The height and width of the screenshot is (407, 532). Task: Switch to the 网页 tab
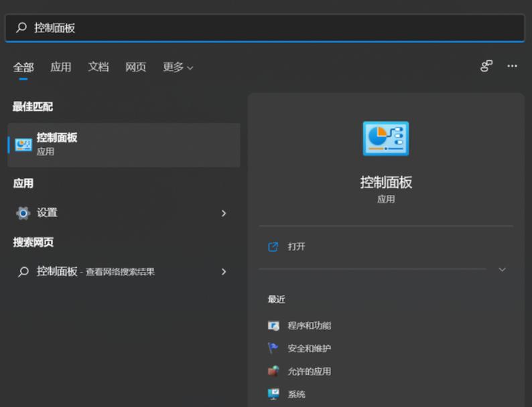[x=136, y=67]
